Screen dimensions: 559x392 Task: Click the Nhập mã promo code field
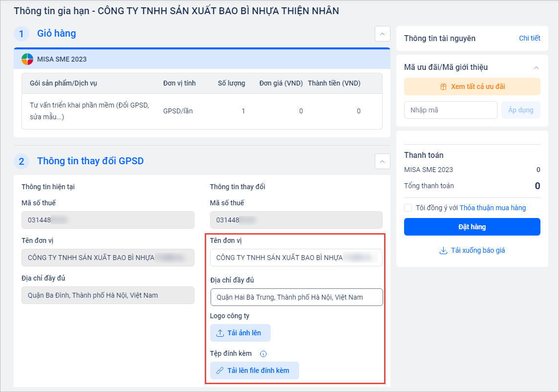tap(450, 110)
